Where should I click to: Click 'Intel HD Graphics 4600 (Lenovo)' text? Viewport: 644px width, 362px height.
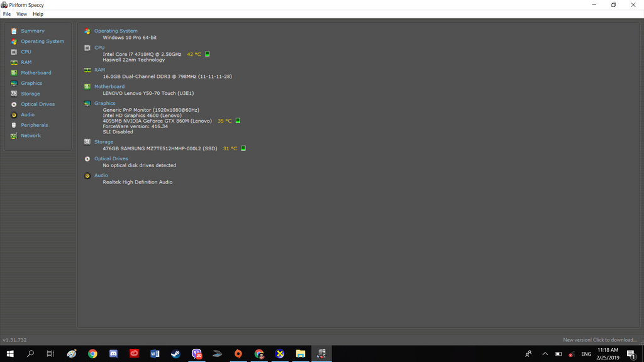tap(142, 116)
